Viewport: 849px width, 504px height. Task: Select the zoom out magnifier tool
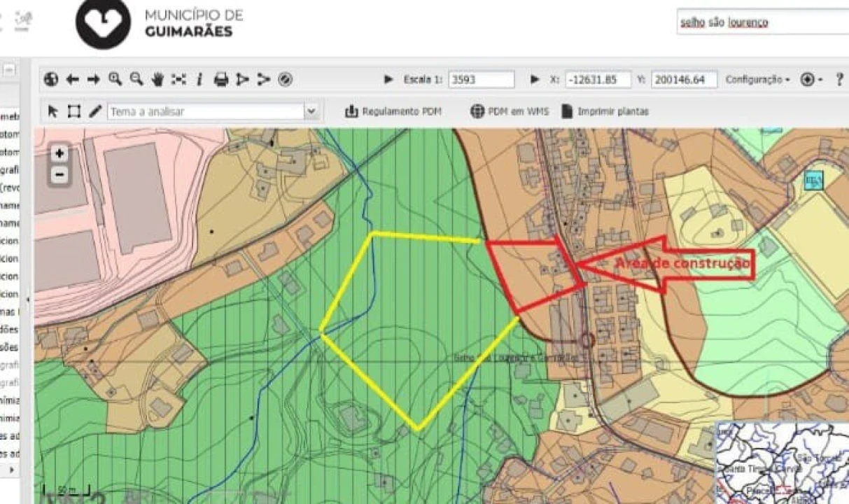coord(136,79)
